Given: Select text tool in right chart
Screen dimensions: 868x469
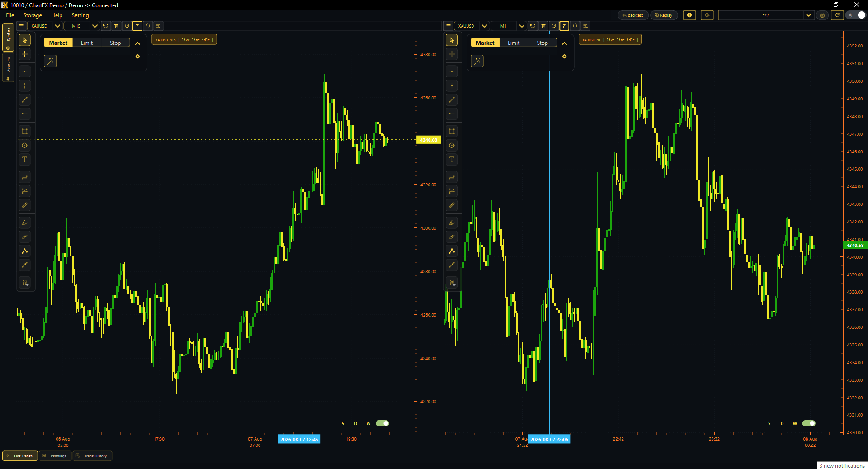Looking at the screenshot, I should coord(452,160).
